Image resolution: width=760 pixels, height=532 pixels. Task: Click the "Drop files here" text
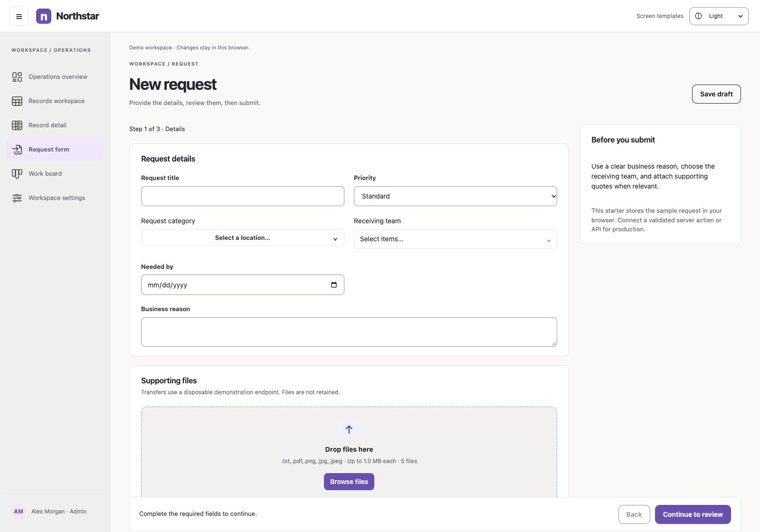349,449
